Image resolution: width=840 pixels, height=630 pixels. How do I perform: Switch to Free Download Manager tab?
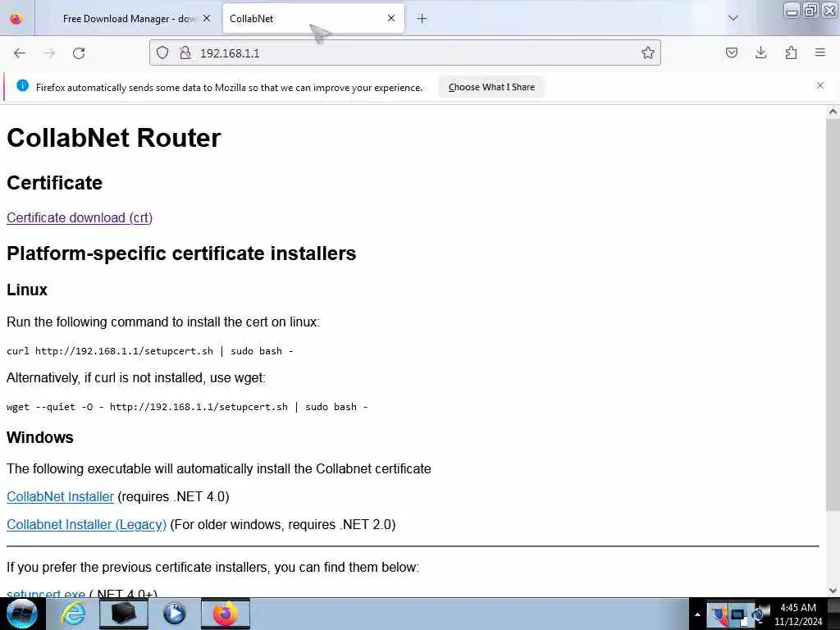point(129,19)
